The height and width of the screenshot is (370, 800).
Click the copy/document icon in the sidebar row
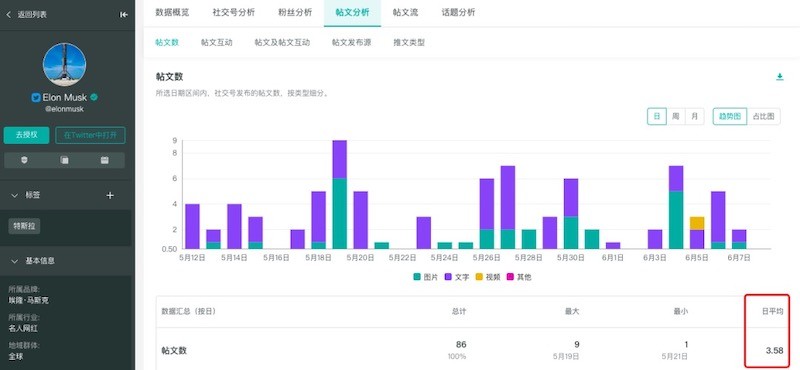coord(64,160)
